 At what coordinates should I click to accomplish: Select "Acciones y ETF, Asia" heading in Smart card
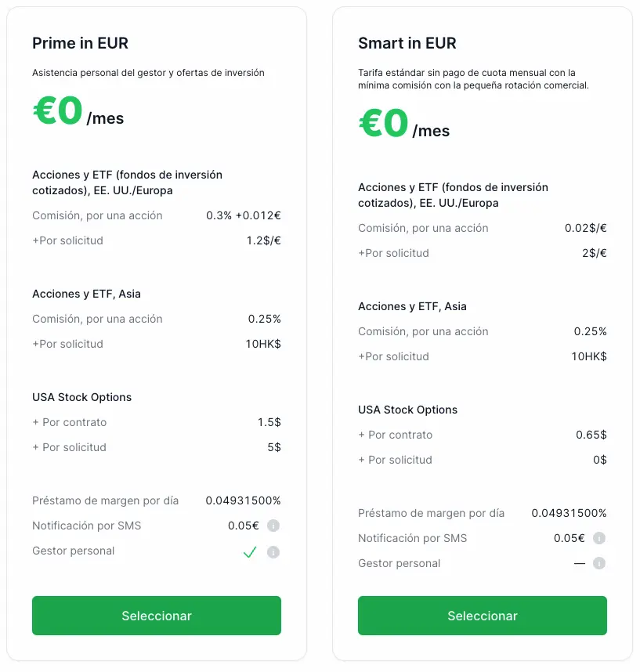click(x=412, y=306)
